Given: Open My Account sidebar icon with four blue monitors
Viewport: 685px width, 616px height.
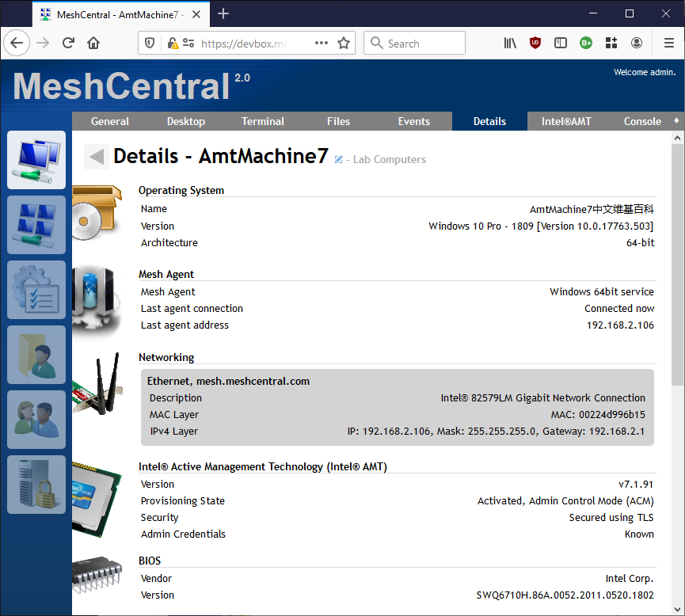Looking at the screenshot, I should point(36,225).
